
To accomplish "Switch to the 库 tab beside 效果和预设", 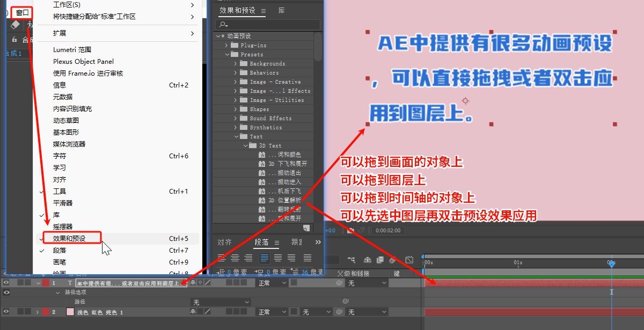I will coord(281,10).
